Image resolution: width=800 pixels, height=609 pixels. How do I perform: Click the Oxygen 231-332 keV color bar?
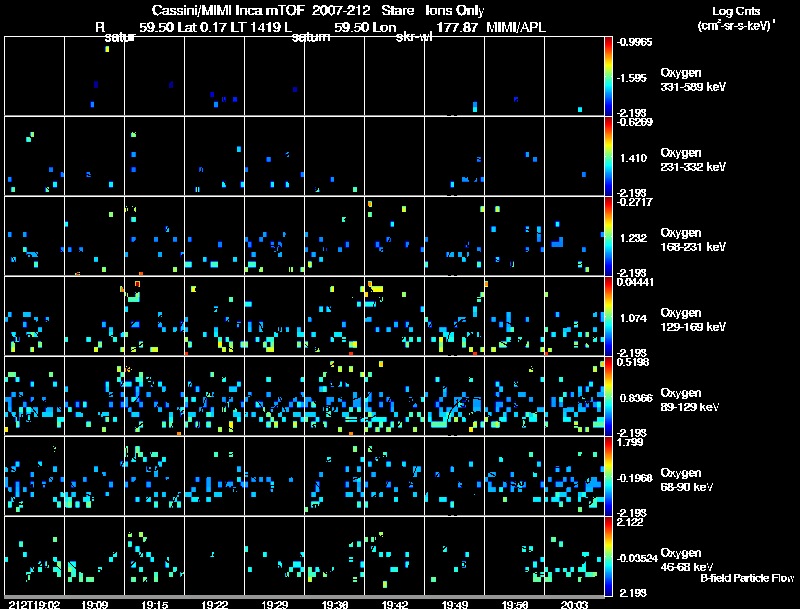pyautogui.click(x=608, y=156)
